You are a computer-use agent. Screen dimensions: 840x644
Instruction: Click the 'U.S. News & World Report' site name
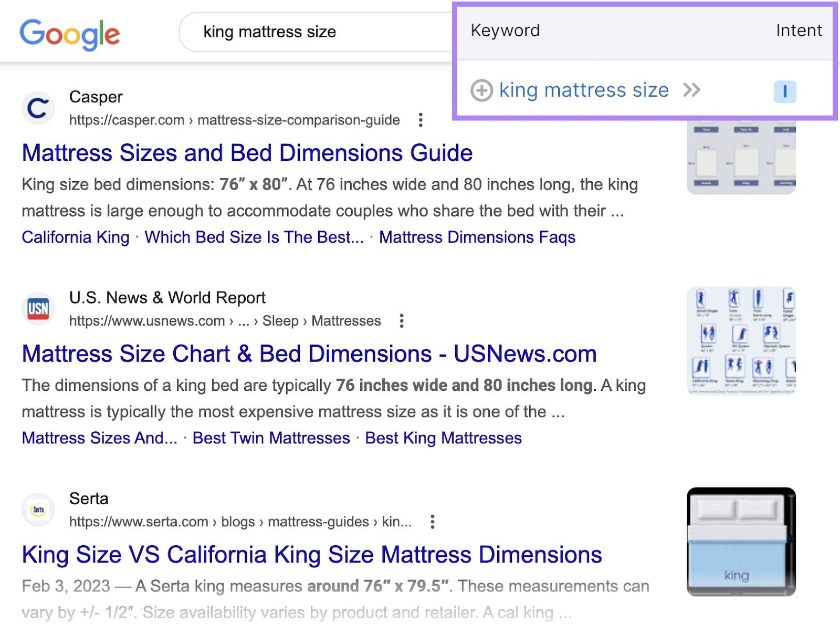pos(167,298)
